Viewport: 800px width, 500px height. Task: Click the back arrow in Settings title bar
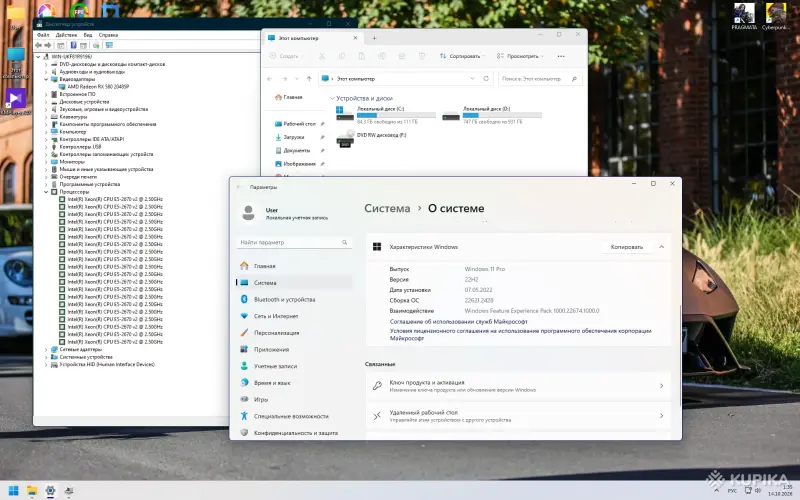238,187
